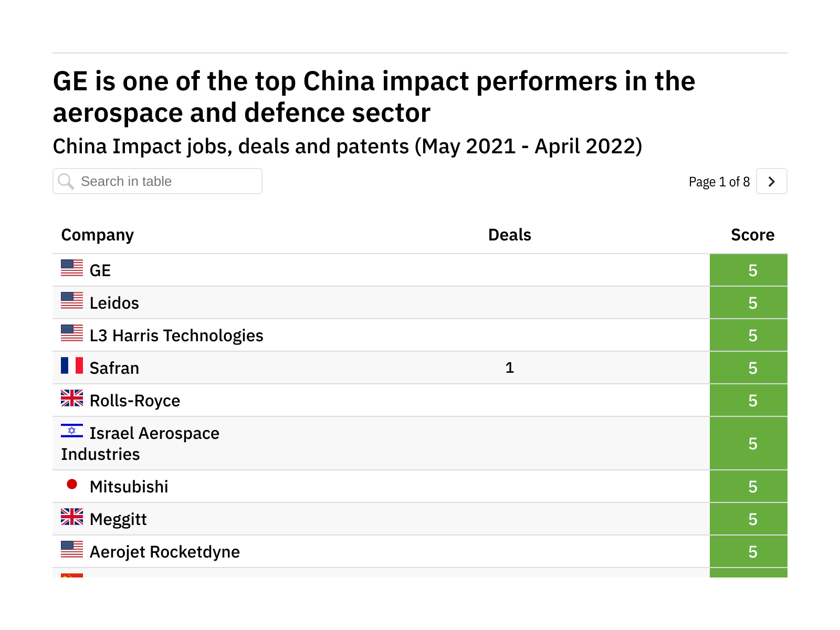
Task: Click the US flag beside GE
Action: click(72, 268)
